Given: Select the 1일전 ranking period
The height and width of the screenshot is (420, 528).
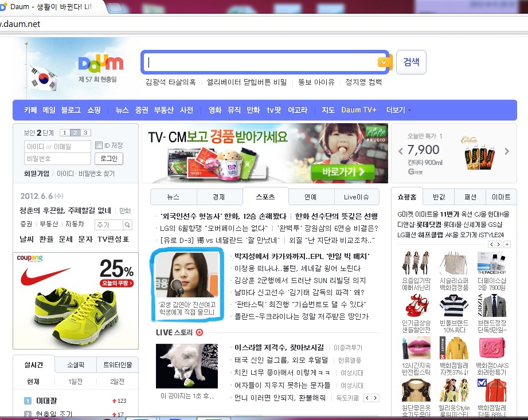Looking at the screenshot, I should coord(75,382).
